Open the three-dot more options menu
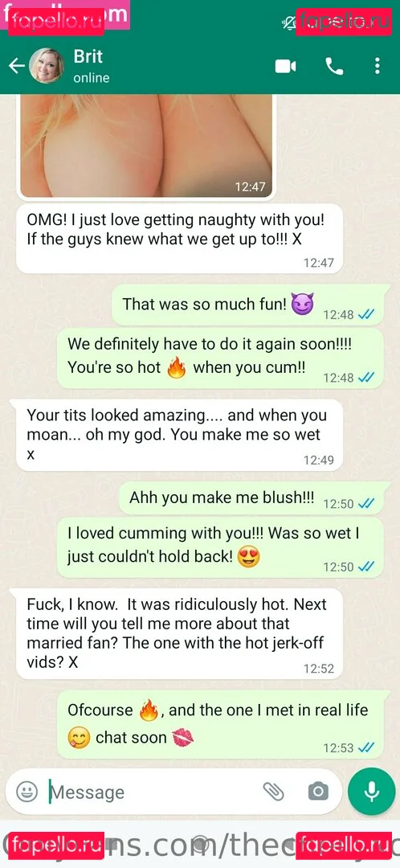The image size is (400, 868). [x=377, y=67]
